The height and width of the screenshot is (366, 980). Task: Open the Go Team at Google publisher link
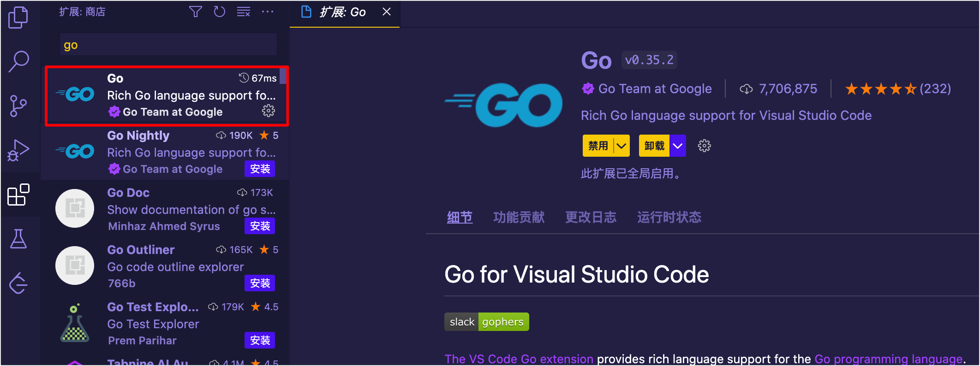(655, 89)
